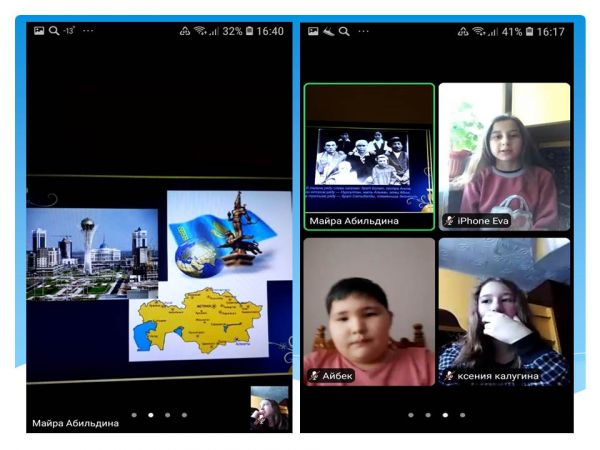Open the Майра Абильдина video tile in gallery
The height and width of the screenshot is (450, 600).
tap(369, 156)
